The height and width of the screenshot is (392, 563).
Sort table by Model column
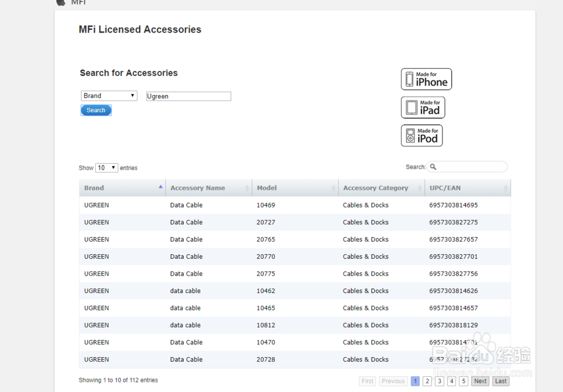pos(295,188)
